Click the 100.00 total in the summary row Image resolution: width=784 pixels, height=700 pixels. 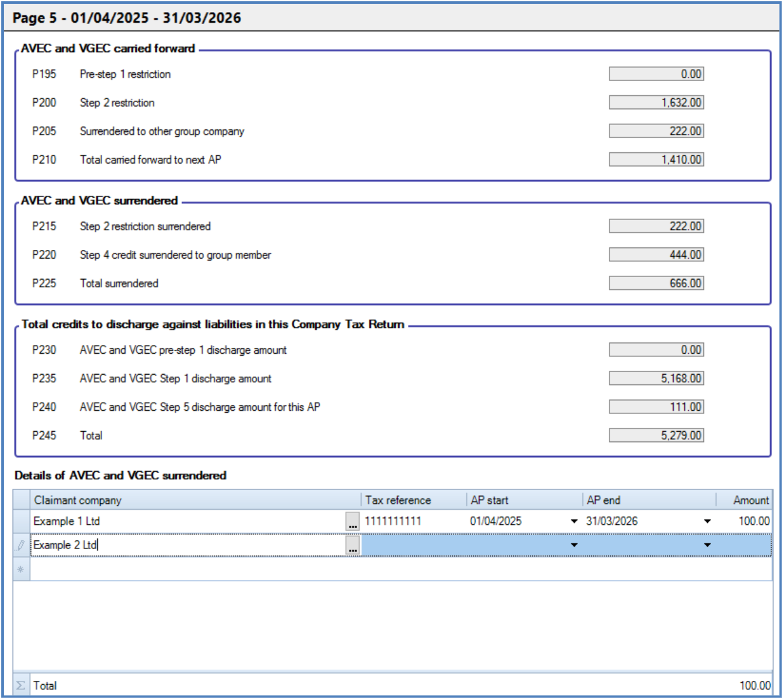(x=755, y=685)
